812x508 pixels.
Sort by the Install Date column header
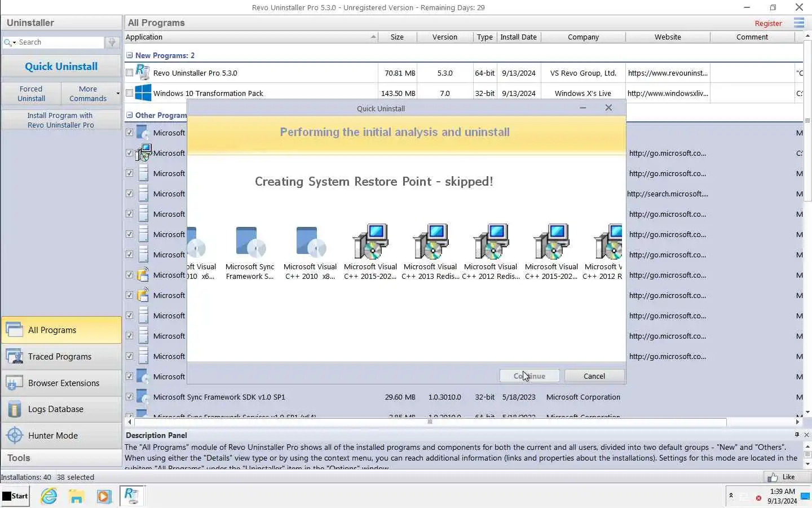[x=518, y=37]
